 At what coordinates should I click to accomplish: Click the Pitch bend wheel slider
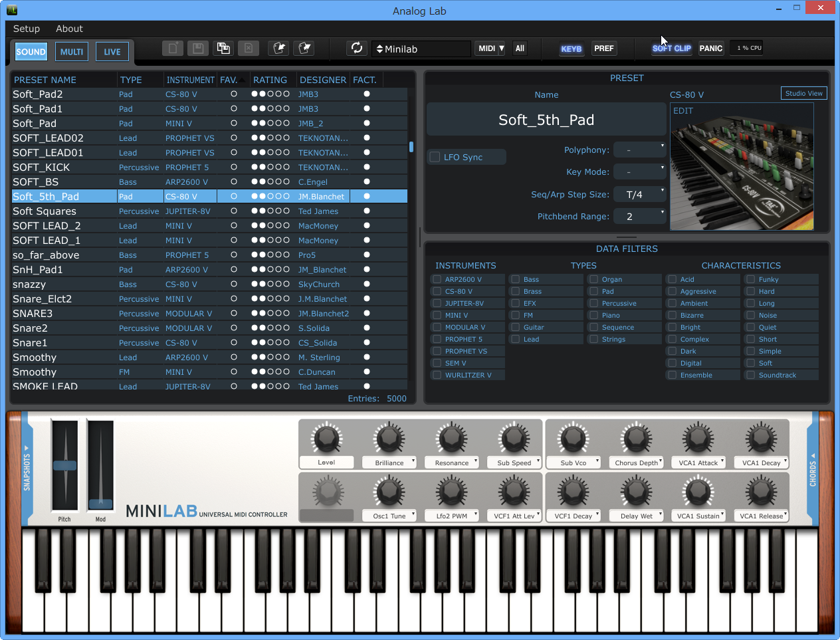coord(64,466)
